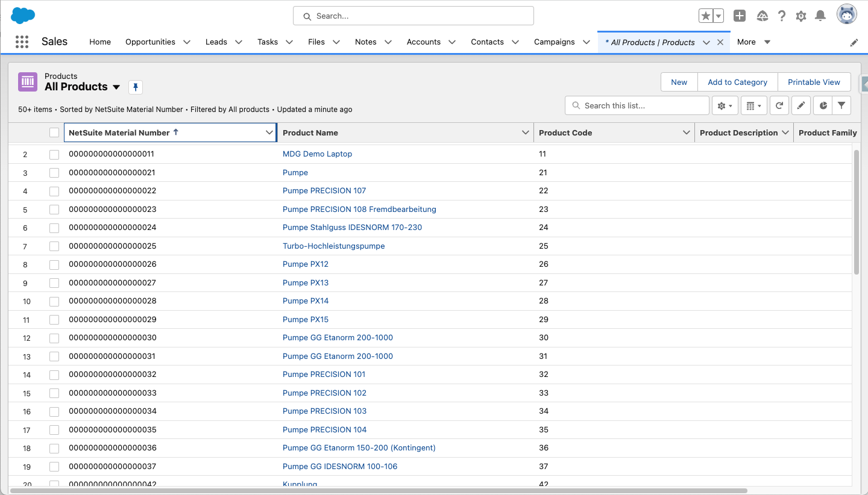Click the horizontal scrollbar under the table
This screenshot has height=495, width=868.
coord(379,491)
